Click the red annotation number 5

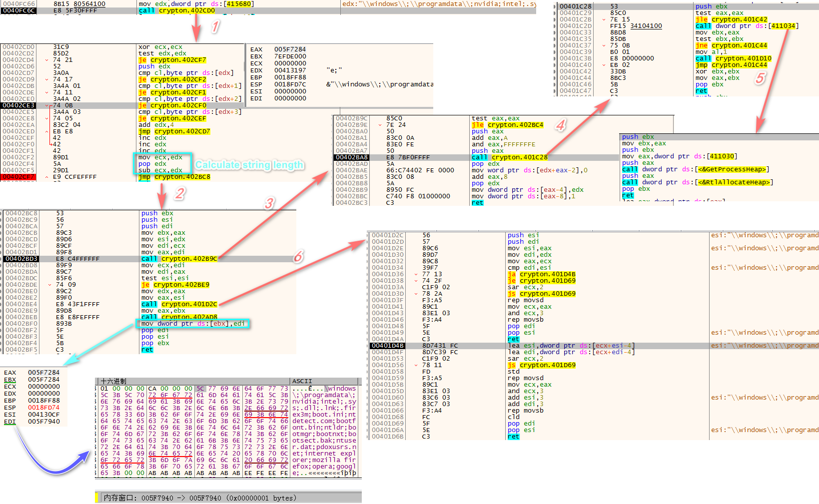pyautogui.click(x=760, y=78)
